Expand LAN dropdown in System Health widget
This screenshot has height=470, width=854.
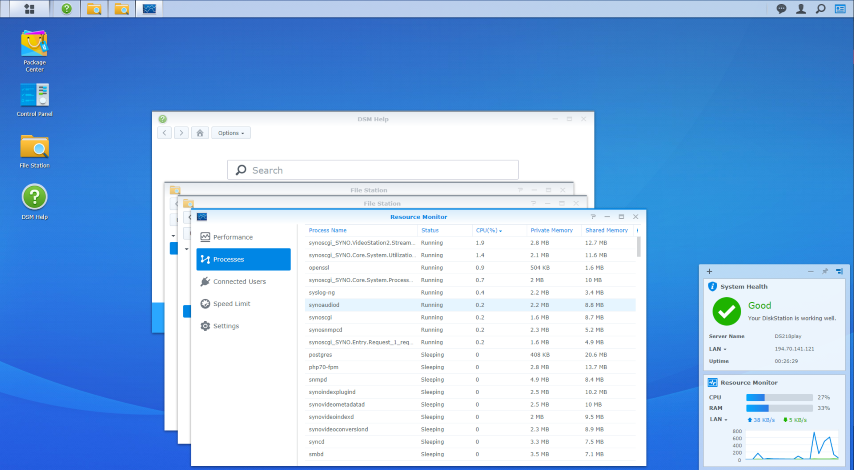click(718, 349)
